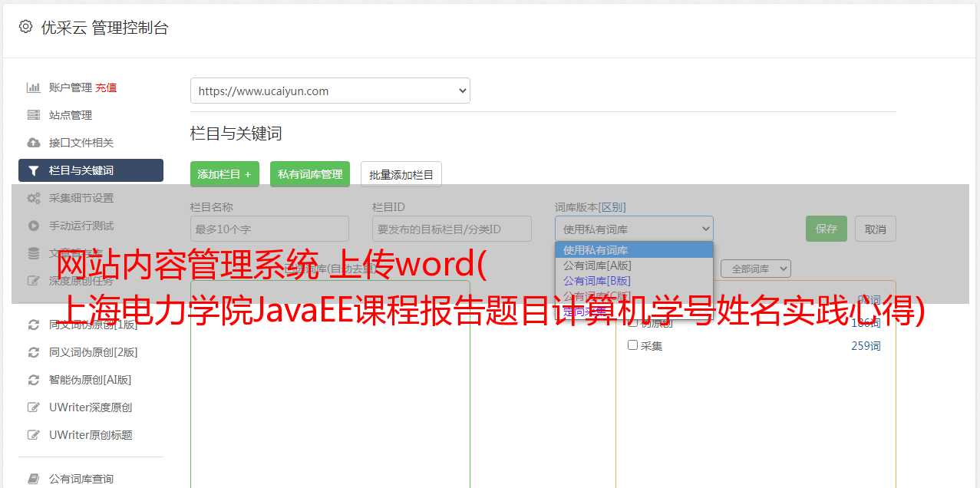
Task: Click the green 添加栏目 + button
Action: (x=225, y=174)
